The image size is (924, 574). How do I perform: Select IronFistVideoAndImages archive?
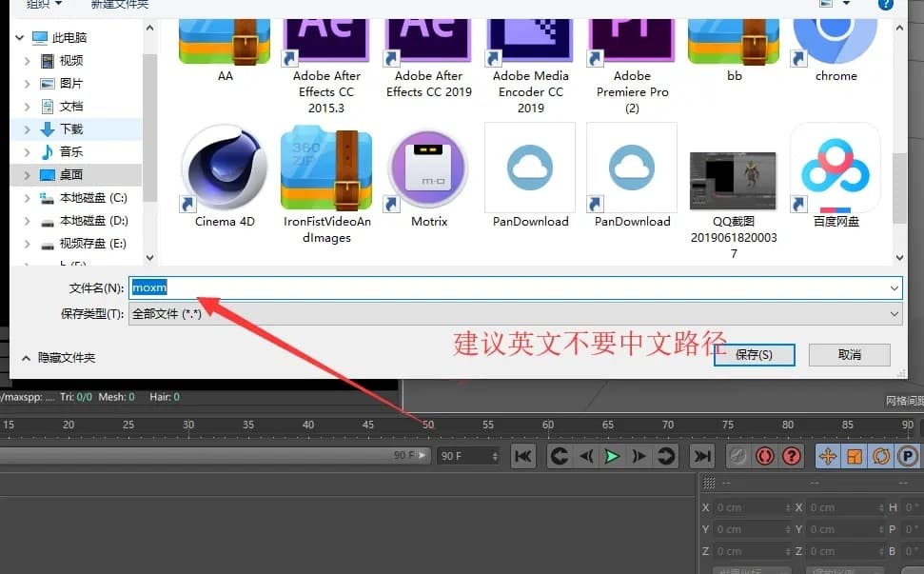(326, 184)
